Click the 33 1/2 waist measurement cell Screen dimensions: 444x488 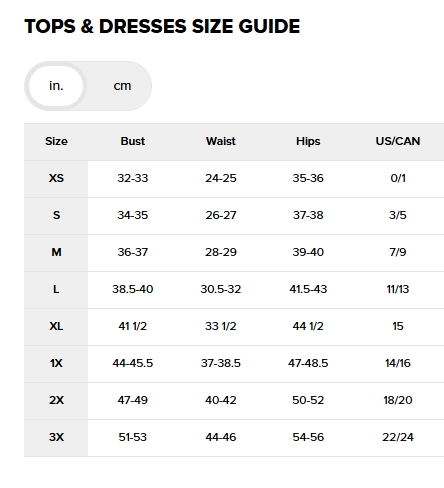(x=221, y=326)
